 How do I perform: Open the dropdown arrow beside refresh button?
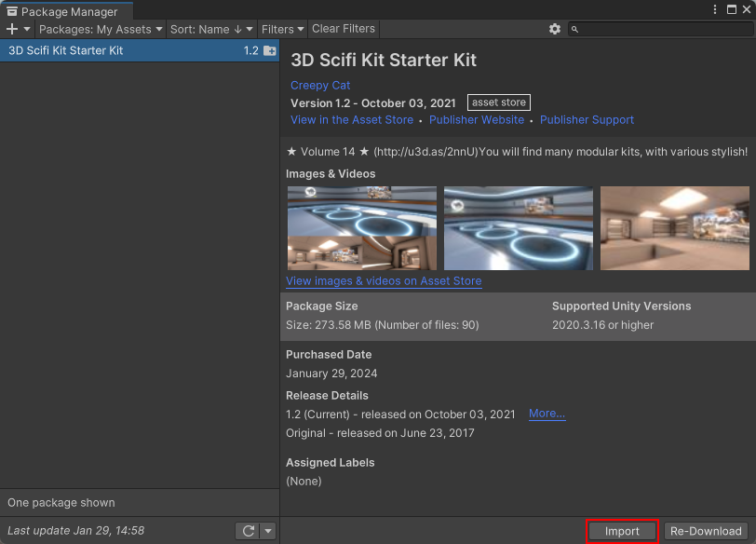pyautogui.click(x=268, y=531)
